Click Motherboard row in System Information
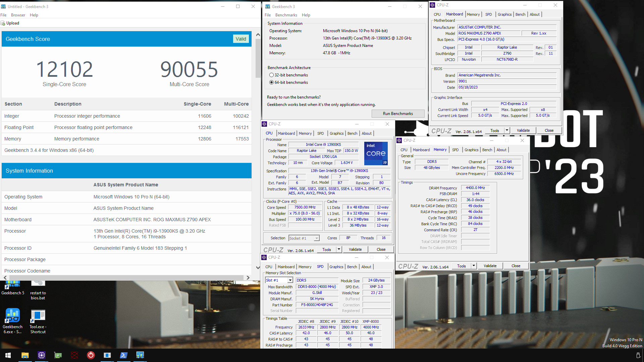 pos(126,220)
